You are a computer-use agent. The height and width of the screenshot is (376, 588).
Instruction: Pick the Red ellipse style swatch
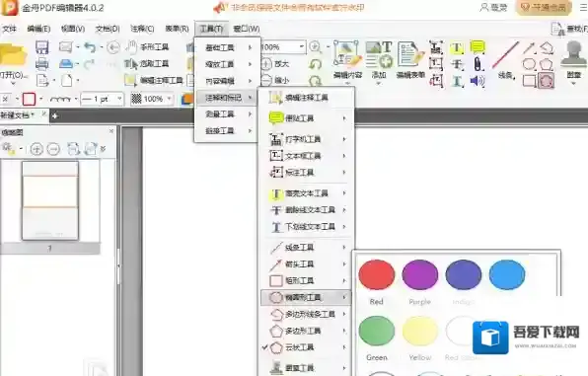[377, 275]
